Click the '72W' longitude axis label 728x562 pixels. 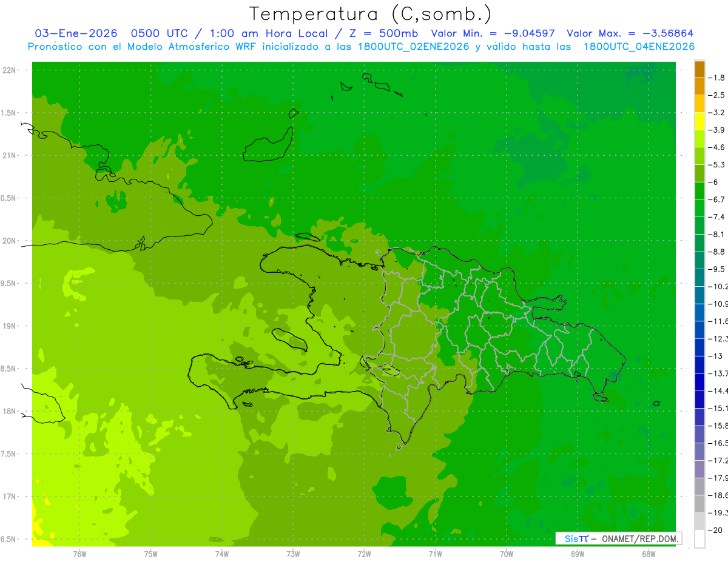[364, 554]
